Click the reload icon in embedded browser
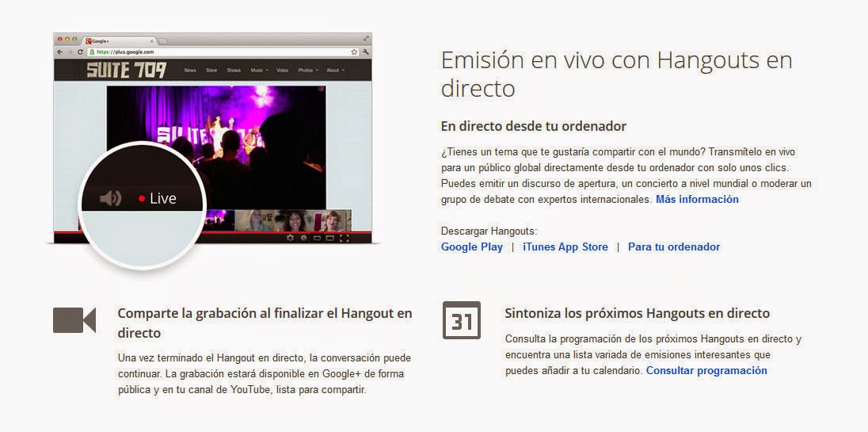This screenshot has height=432, width=868. point(80,52)
